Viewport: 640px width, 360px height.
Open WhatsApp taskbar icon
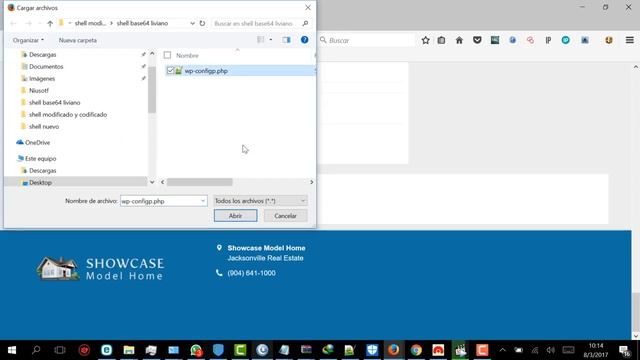[x=196, y=350]
